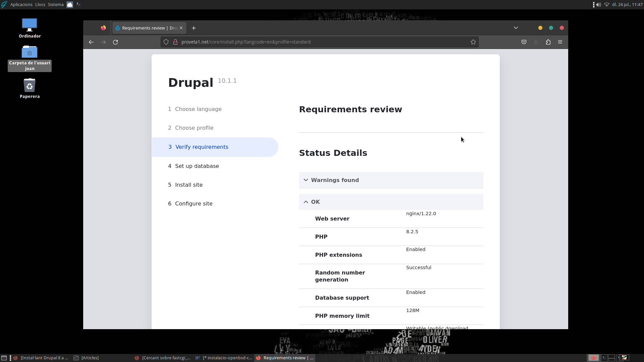Viewport: 644px width, 362px height.
Task: Click the Sistema menu item
Action: pyautogui.click(x=56, y=4)
